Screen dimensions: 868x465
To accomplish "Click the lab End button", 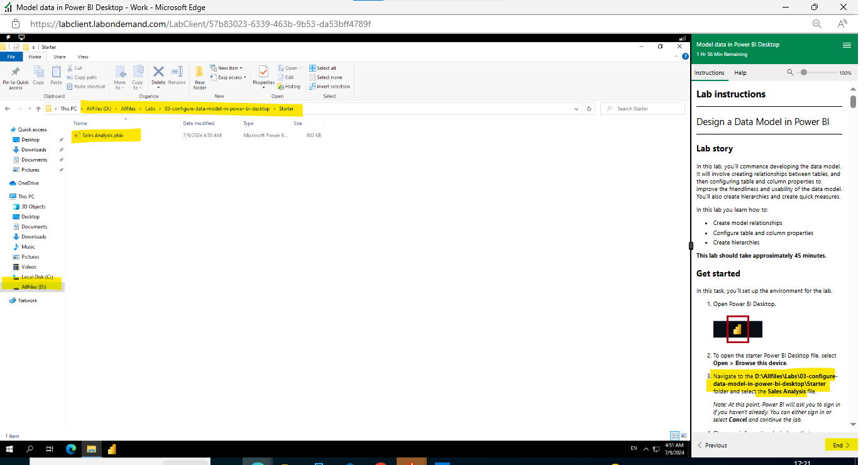I will click(841, 445).
